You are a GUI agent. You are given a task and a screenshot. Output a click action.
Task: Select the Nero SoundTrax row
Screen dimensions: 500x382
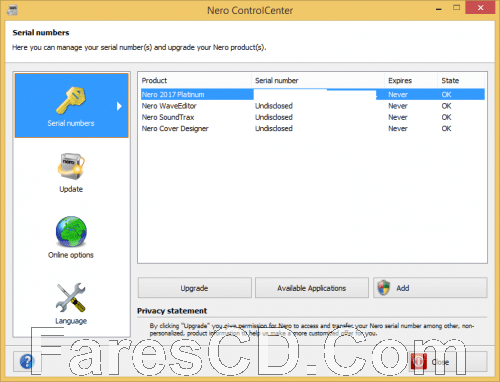click(x=313, y=117)
